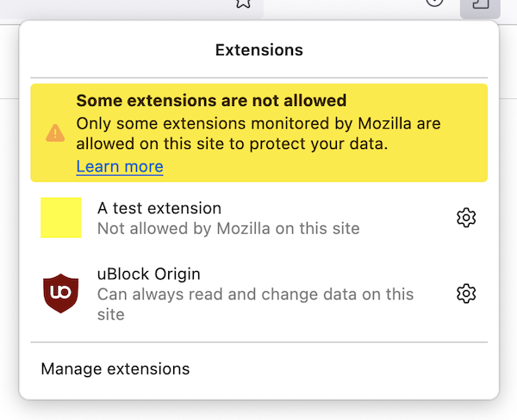Click the uBlock Origin shield icon
517x420 pixels.
tap(60, 293)
